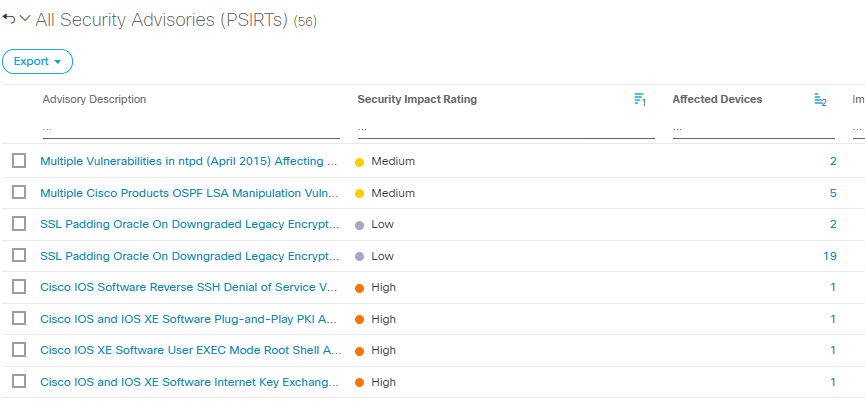This screenshot has height=404, width=865.
Task: Tick checkbox for OSPF LSA Manipulation advisory
Action: click(19, 192)
